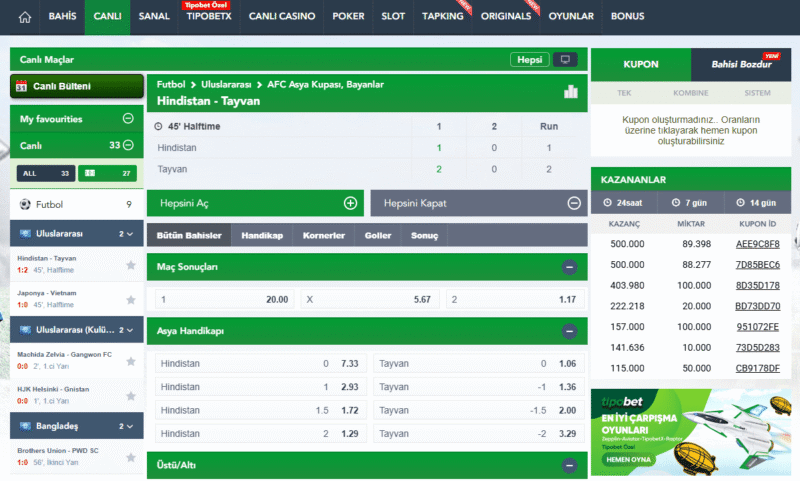The height and width of the screenshot is (481, 800).
Task: Open the CANLI CASINO menu
Action: 282,16
